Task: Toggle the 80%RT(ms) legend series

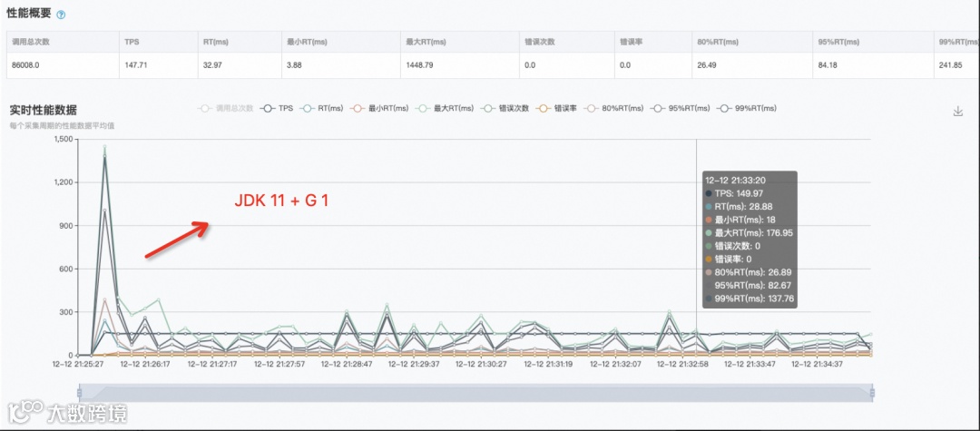Action: (613, 108)
